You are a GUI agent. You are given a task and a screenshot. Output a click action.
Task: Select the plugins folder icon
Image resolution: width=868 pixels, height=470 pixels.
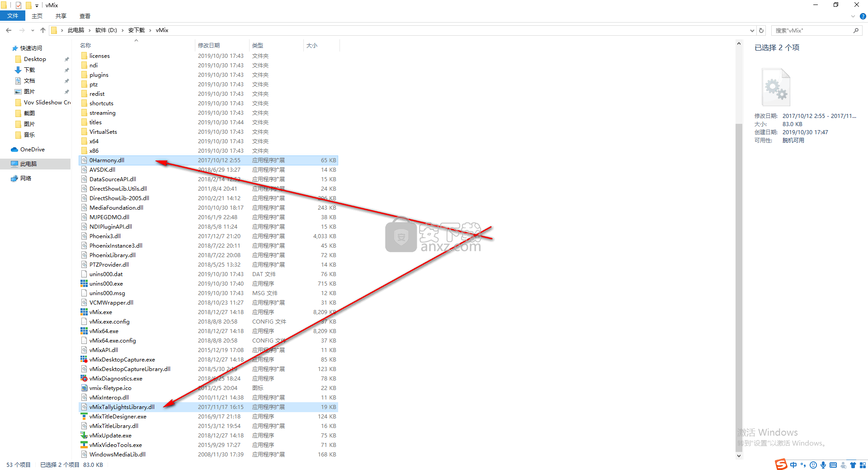tap(84, 75)
